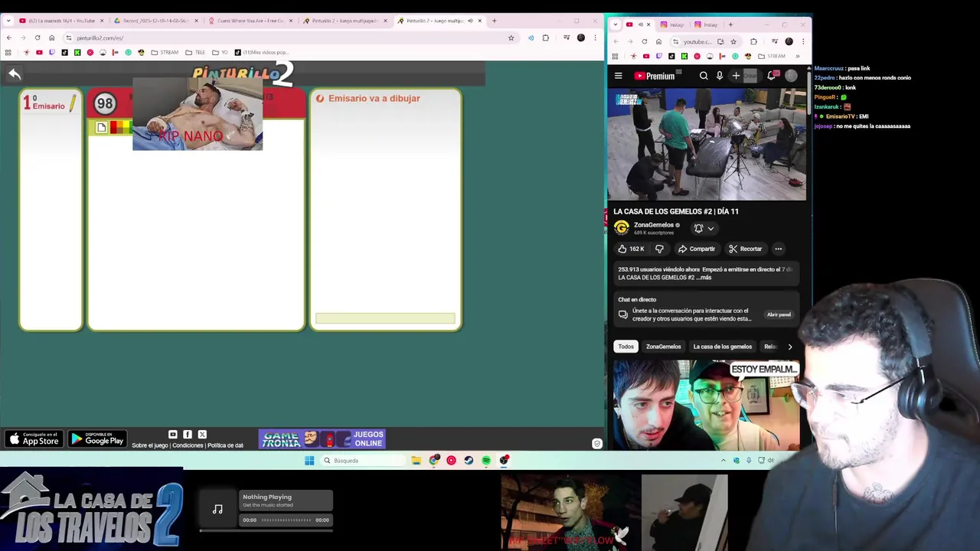Open the GameTronia Juegos Online banner
The height and width of the screenshot is (551, 980).
pos(322,439)
